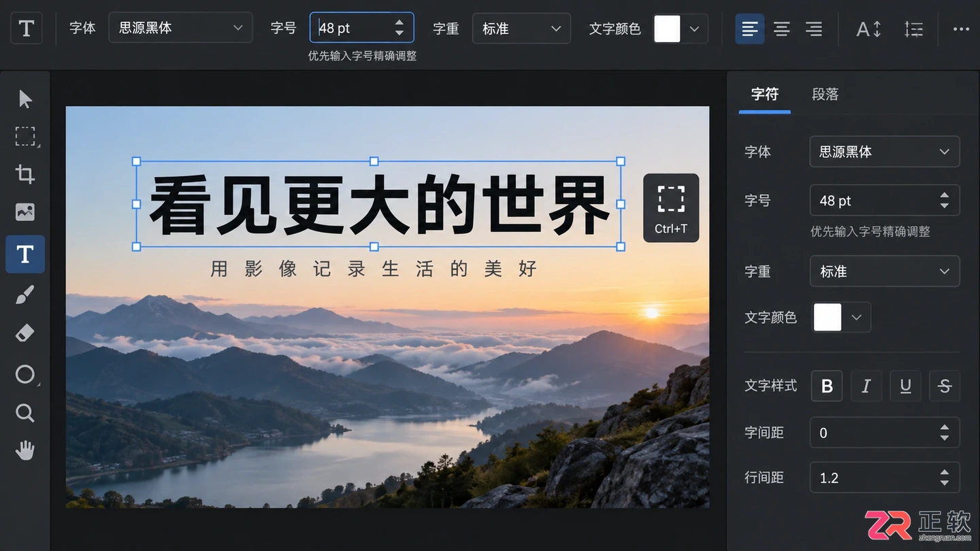Switch to the 段落 tab
This screenshot has width=980, height=551.
tap(825, 95)
